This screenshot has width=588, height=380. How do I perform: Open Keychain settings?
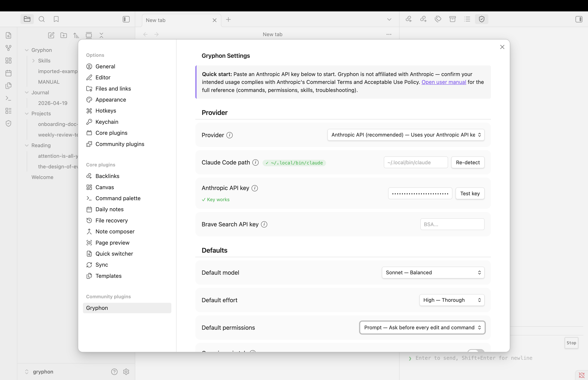pos(127,122)
